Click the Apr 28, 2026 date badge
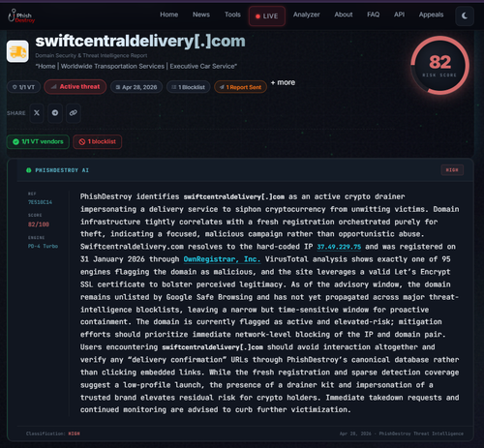Viewport: 484px width, 448px height. coord(136,87)
